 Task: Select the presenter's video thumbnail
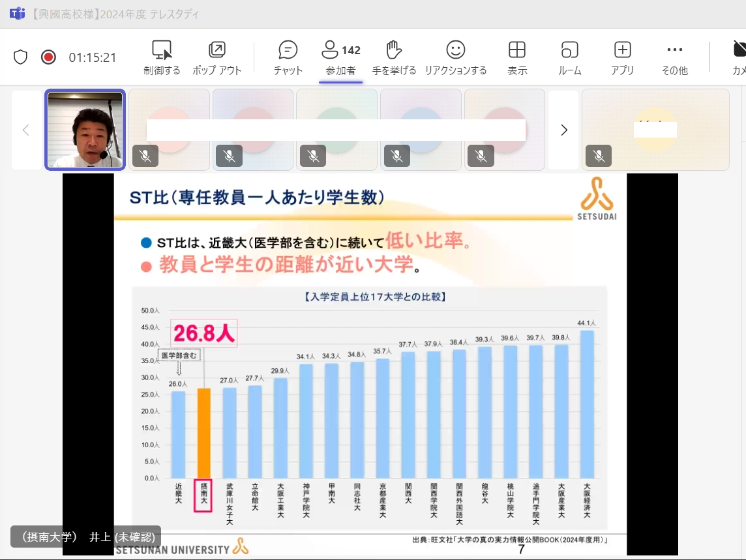(x=85, y=130)
